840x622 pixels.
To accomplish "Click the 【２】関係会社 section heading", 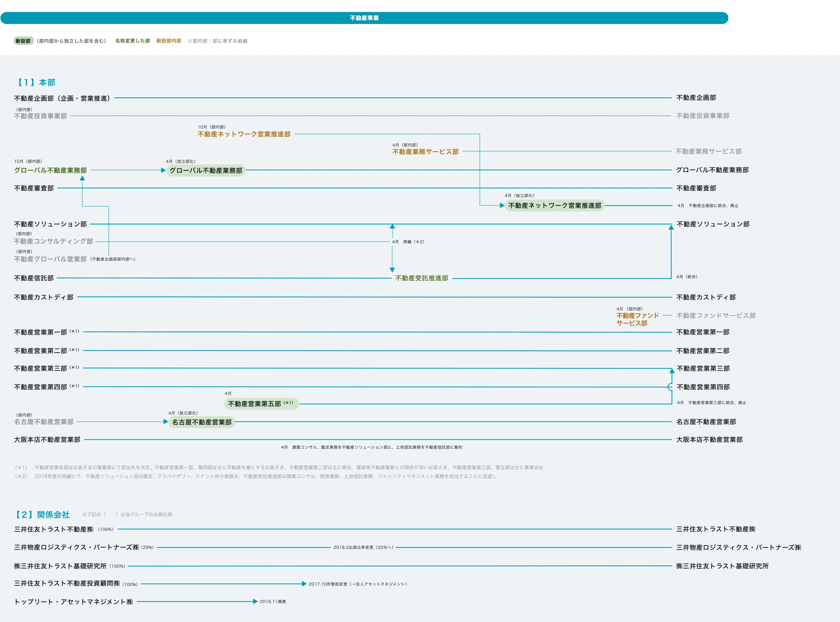I will tap(42, 515).
